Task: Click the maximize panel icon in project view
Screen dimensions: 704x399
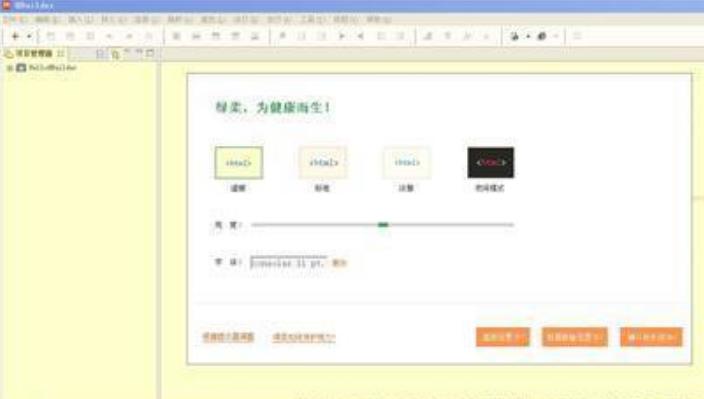Action: point(150,53)
